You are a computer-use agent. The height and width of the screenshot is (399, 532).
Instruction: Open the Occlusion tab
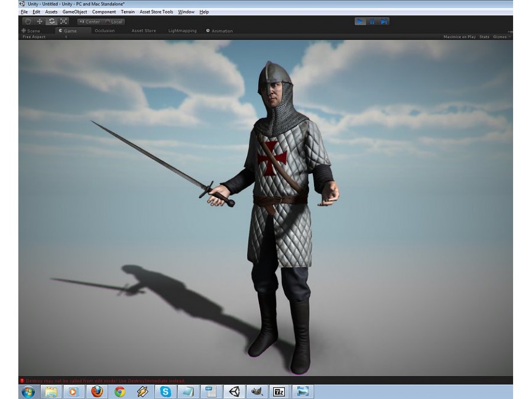click(x=105, y=31)
